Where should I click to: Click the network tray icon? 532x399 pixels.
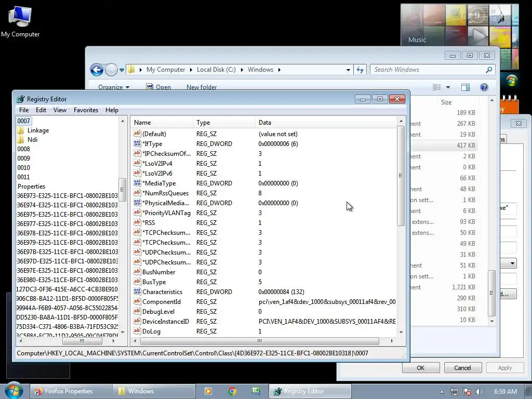(x=454, y=392)
